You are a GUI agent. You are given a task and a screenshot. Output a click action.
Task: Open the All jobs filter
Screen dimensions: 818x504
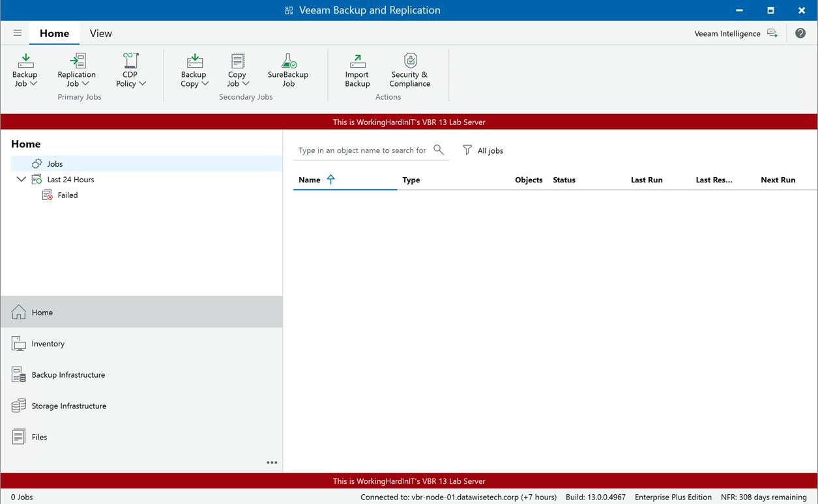(483, 150)
